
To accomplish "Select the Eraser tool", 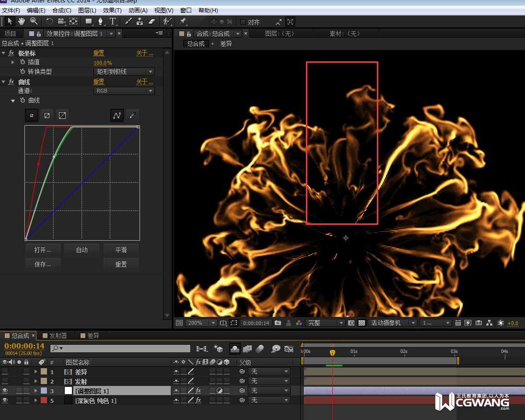I will tap(152, 21).
